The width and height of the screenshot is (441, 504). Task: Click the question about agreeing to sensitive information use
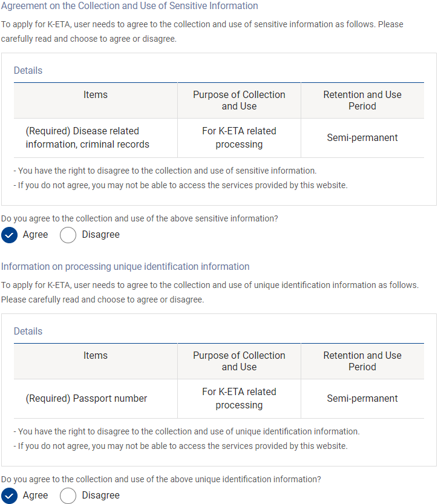pyautogui.click(x=140, y=218)
